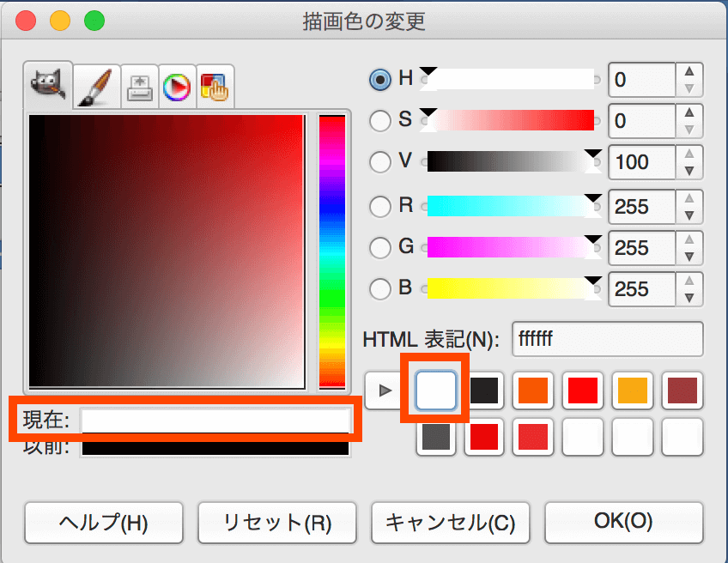Image resolution: width=728 pixels, height=563 pixels.
Task: Click the H value input field
Action: tap(641, 79)
